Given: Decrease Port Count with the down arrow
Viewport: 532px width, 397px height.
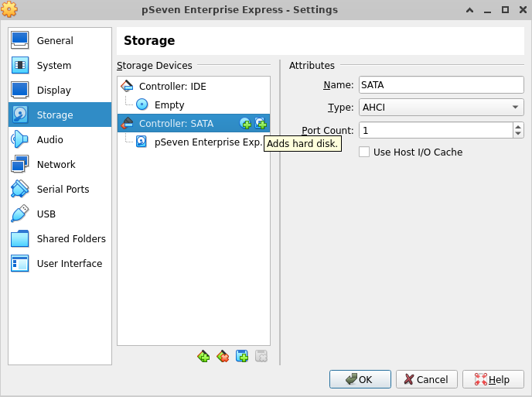Looking at the screenshot, I should point(518,134).
